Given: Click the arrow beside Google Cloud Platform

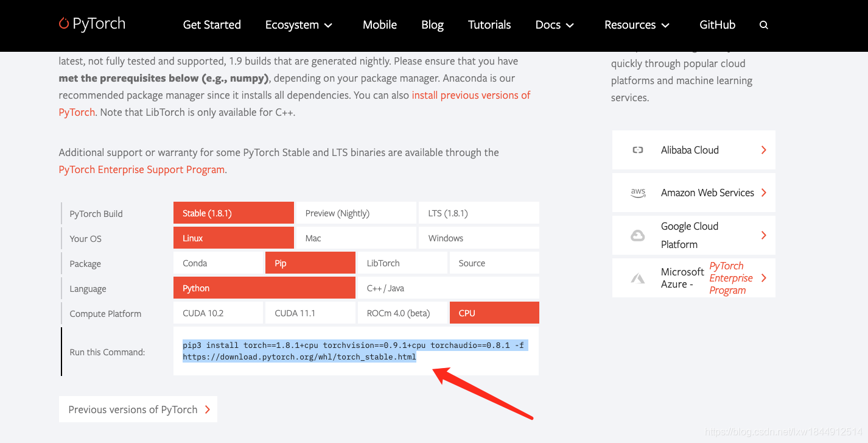Looking at the screenshot, I should (x=763, y=235).
